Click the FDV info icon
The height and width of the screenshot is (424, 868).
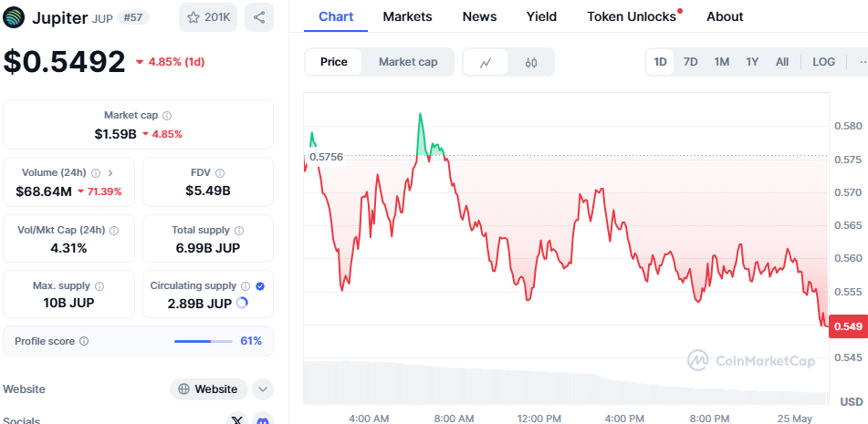tap(220, 173)
